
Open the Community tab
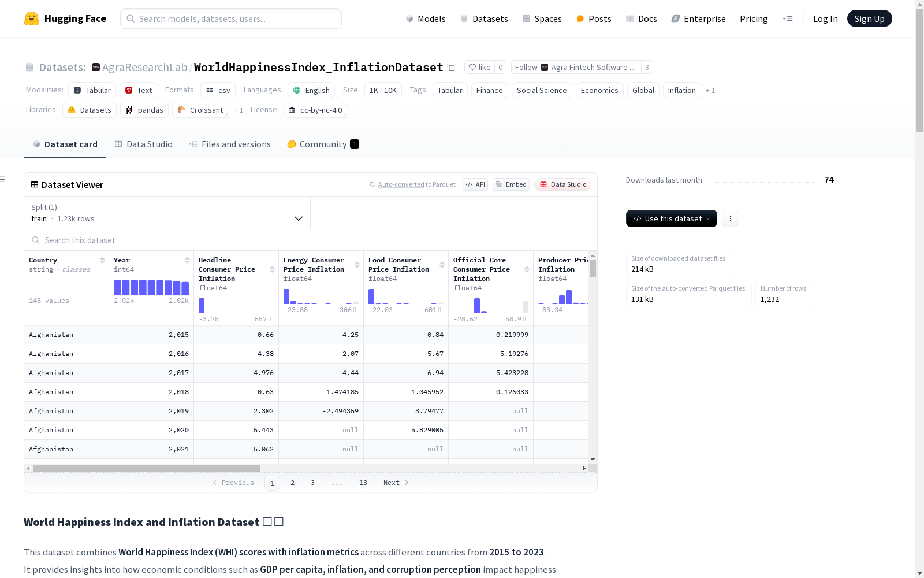pyautogui.click(x=323, y=144)
